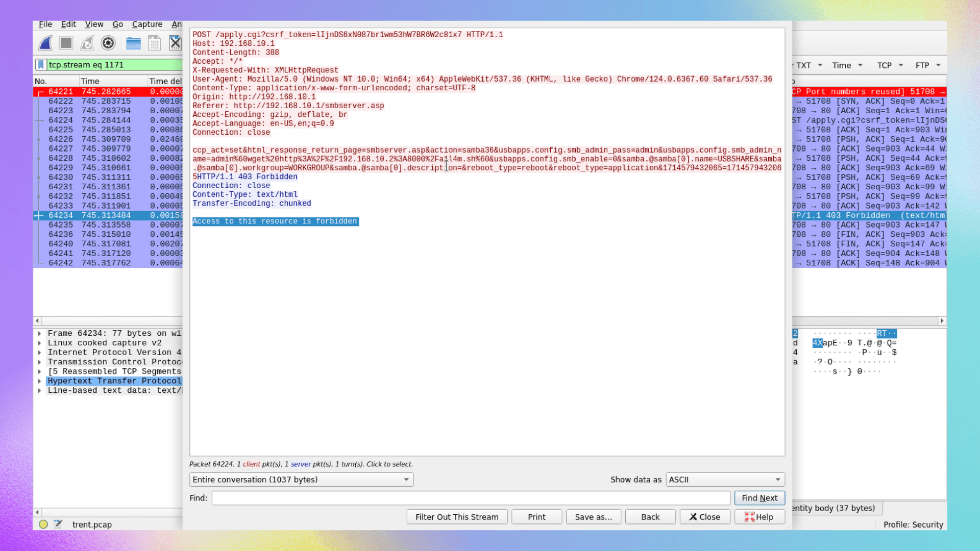The image size is (980, 551).
Task: Open the Show data as ASCII dropdown
Action: click(725, 480)
